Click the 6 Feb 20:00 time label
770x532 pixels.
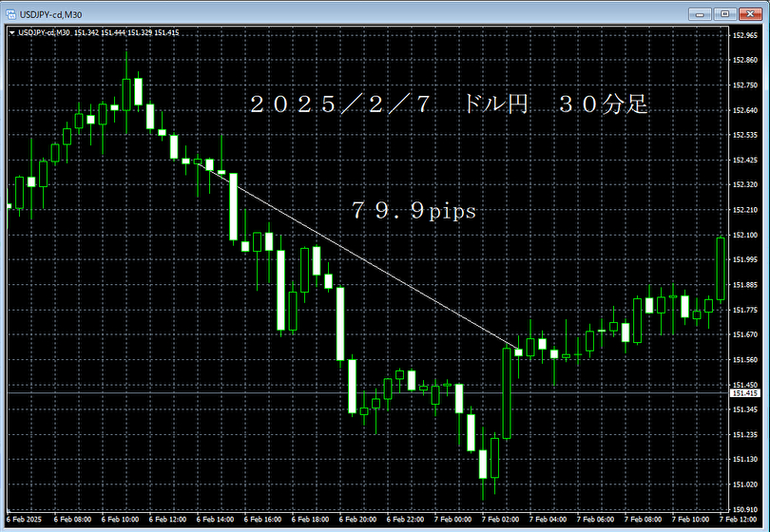(x=357, y=520)
